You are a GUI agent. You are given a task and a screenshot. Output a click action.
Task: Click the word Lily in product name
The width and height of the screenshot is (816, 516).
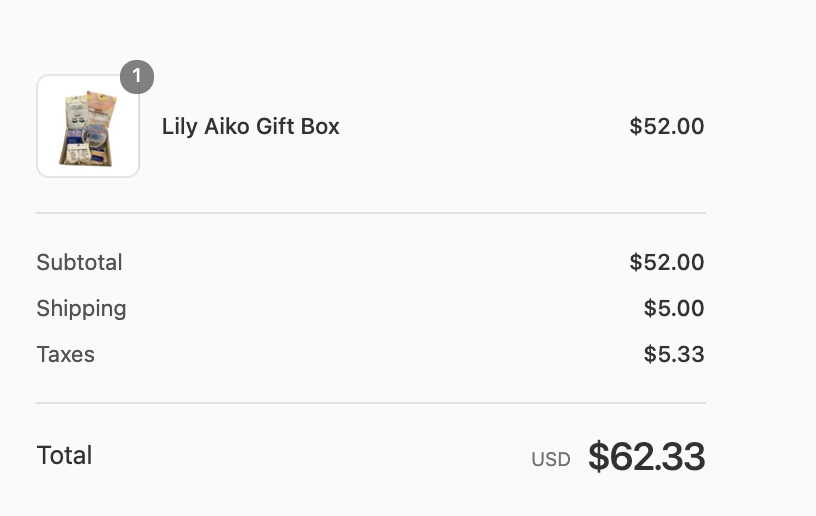click(x=179, y=127)
